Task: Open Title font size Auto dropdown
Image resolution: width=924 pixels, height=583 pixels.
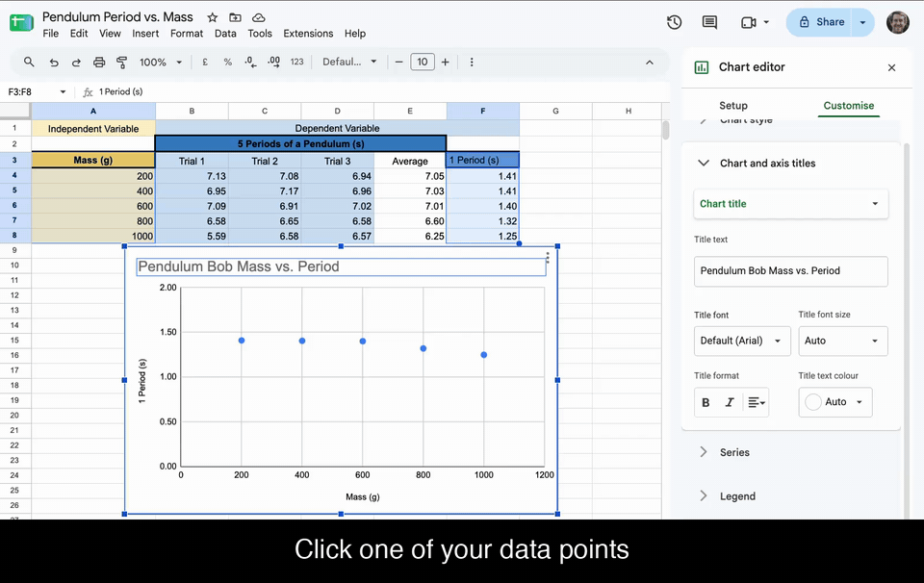Action: pos(843,341)
